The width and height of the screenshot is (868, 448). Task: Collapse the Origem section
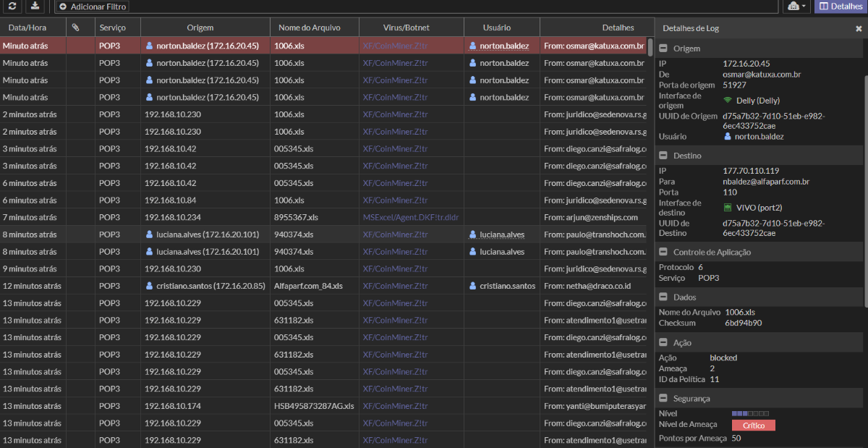point(663,48)
